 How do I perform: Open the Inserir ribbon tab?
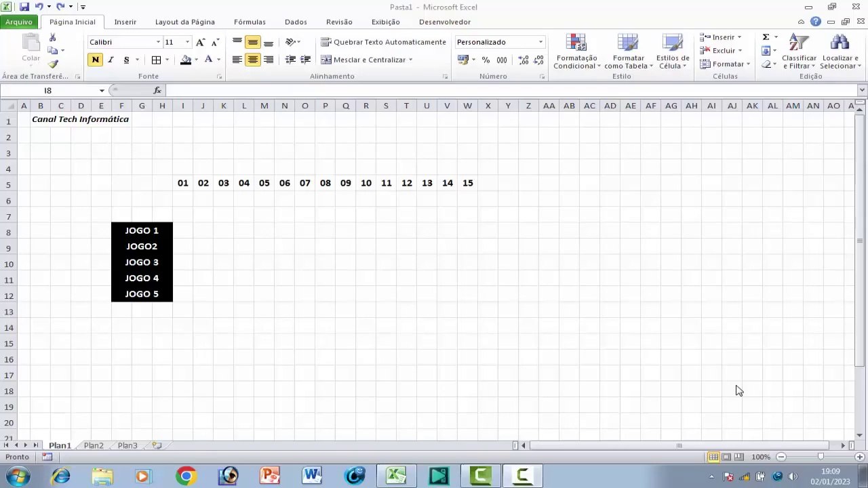[125, 22]
